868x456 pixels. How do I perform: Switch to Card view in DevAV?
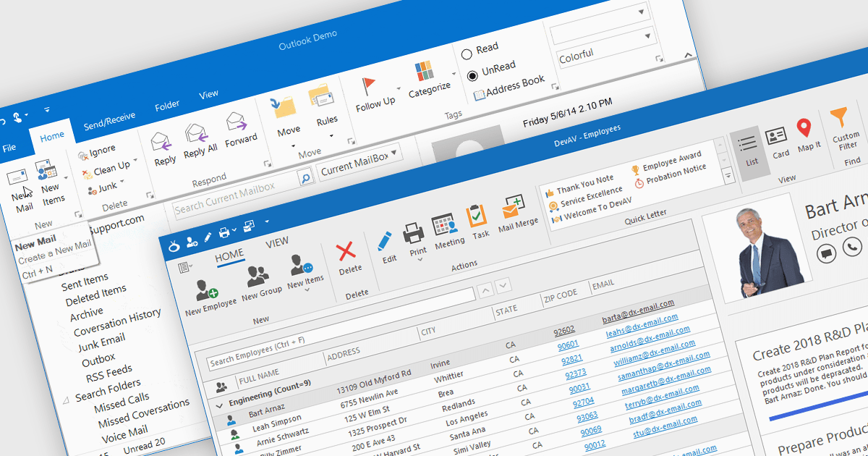[779, 142]
